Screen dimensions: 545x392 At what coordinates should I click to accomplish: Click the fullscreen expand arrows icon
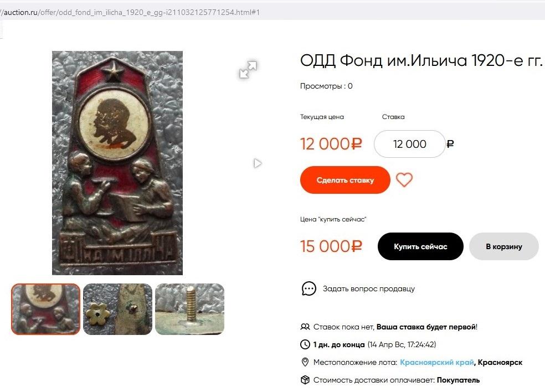click(248, 69)
